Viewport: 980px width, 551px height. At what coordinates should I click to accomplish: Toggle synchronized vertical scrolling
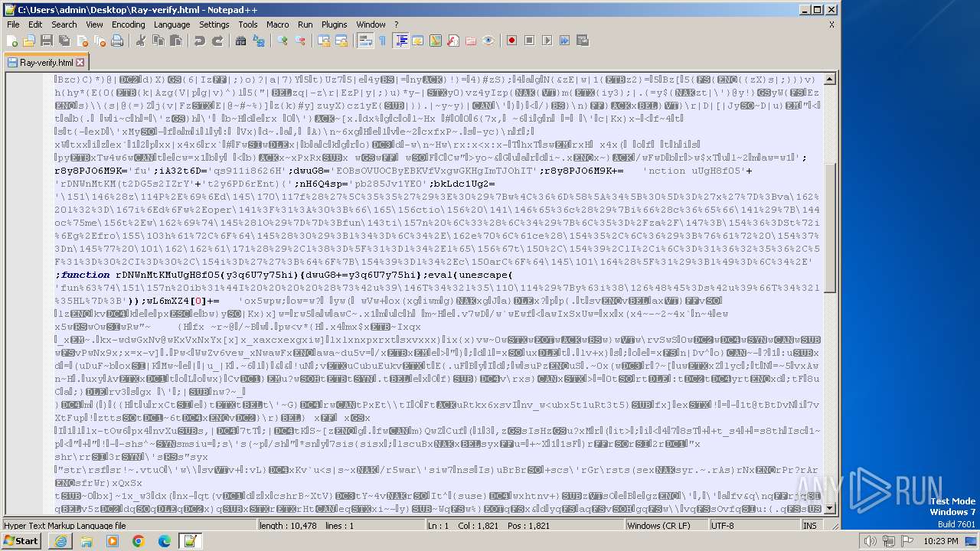(324, 41)
